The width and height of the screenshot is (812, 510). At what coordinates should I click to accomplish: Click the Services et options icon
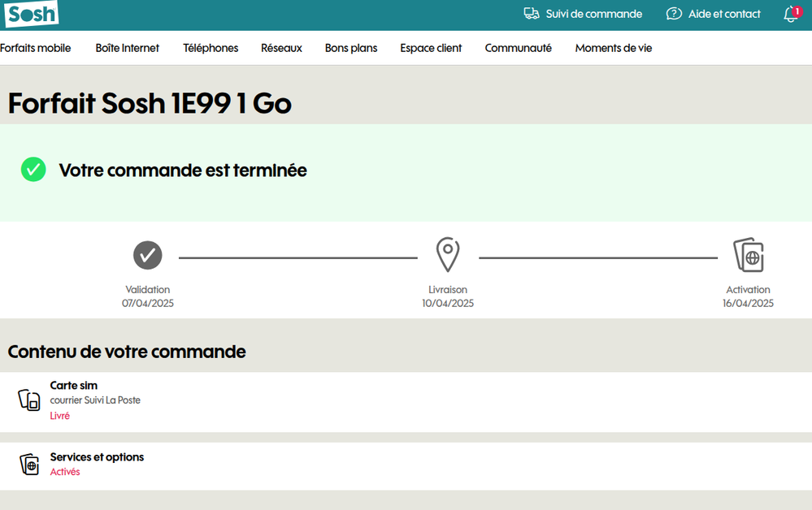click(x=29, y=464)
